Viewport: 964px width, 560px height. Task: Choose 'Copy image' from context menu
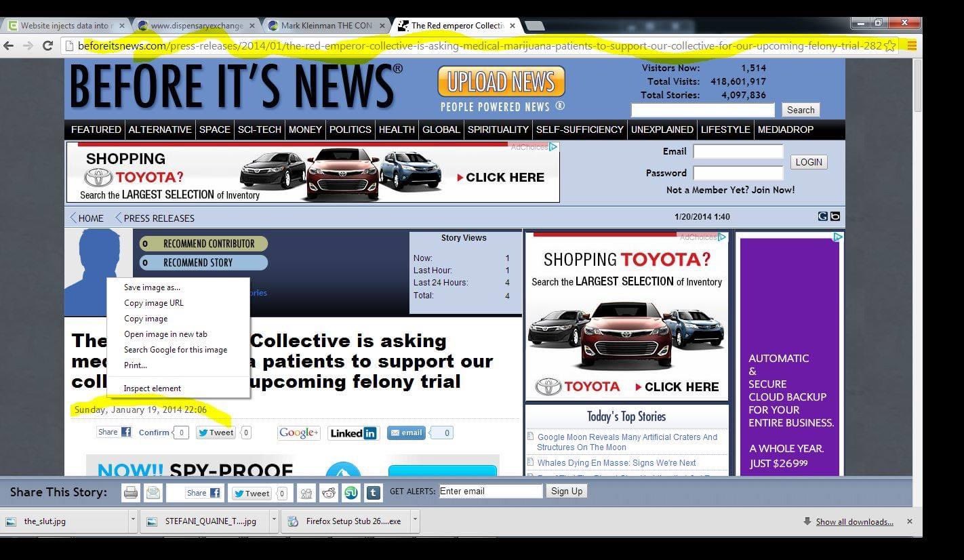178,319
